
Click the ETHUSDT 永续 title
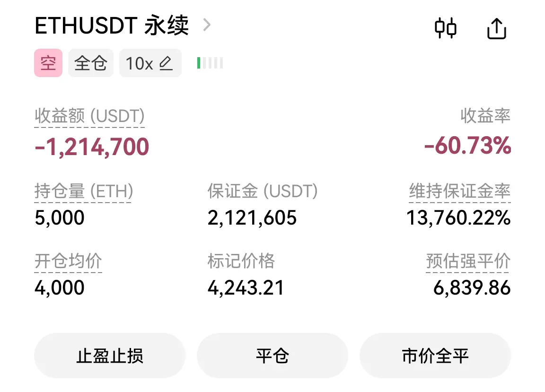click(x=112, y=25)
